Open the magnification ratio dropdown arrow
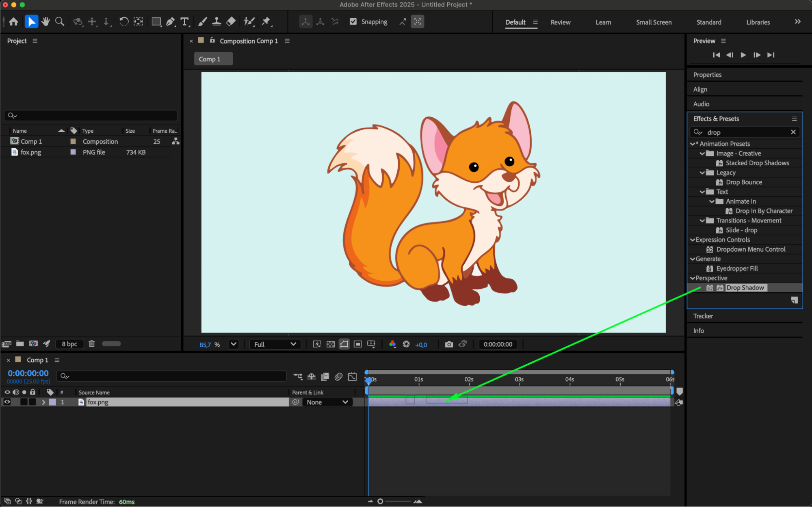Image resolution: width=812 pixels, height=507 pixels. coord(234,344)
